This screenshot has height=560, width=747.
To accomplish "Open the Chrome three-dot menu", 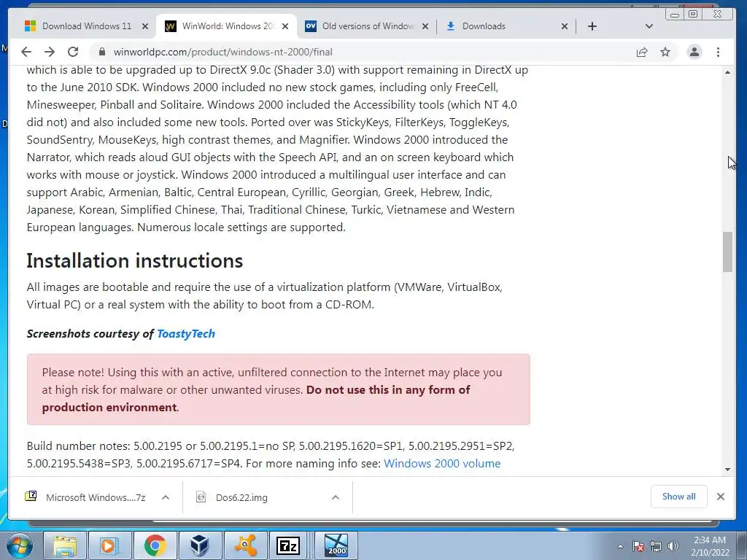I will [x=718, y=52].
